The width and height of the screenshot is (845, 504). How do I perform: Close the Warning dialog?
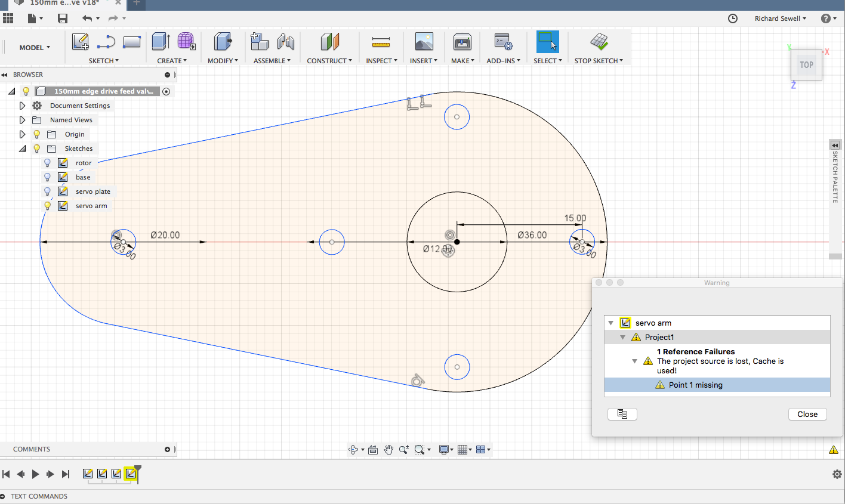click(807, 414)
